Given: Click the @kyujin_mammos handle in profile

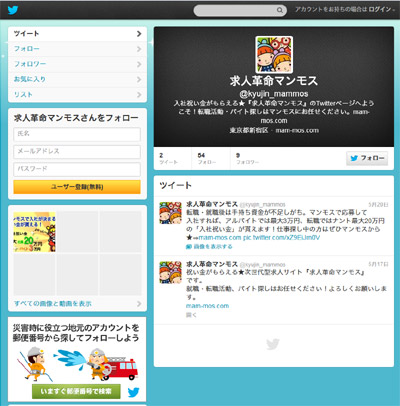Looking at the screenshot, I should tap(274, 94).
